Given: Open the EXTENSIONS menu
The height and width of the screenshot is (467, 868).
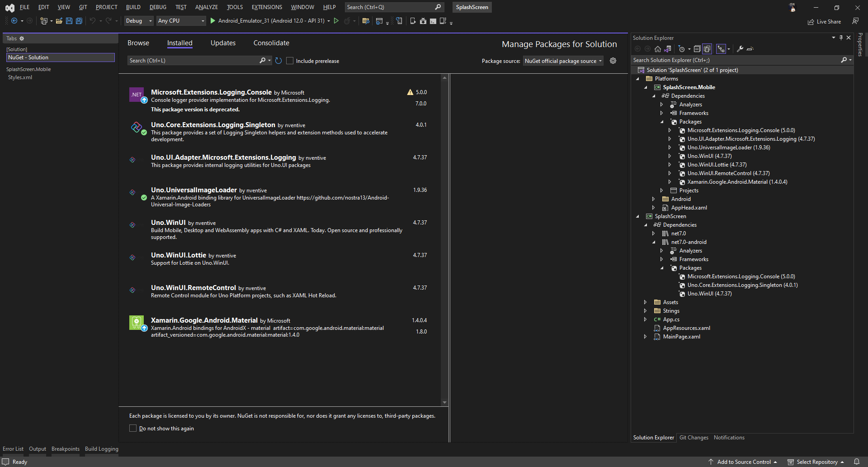Looking at the screenshot, I should point(266,7).
